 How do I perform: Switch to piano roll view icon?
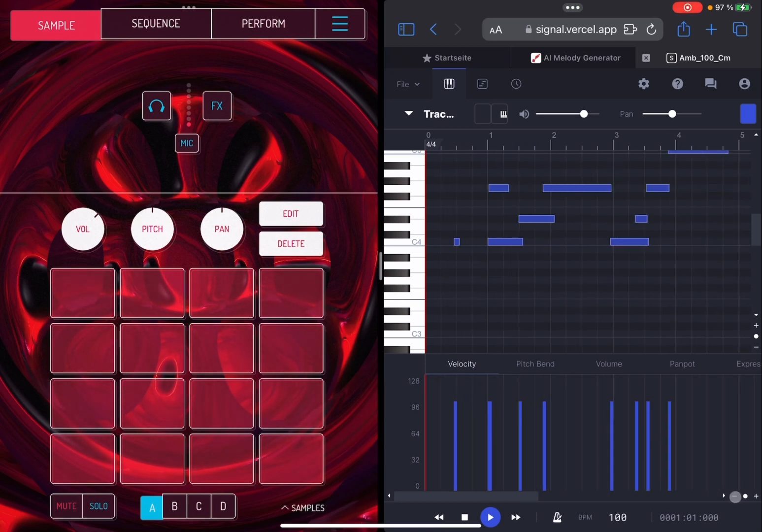click(449, 84)
